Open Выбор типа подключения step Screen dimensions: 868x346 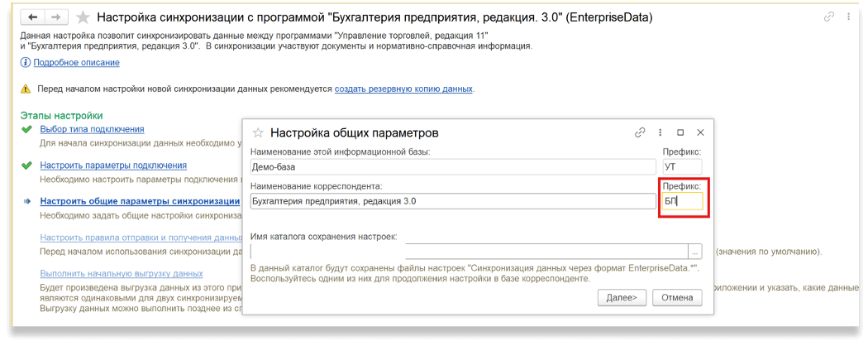click(92, 129)
